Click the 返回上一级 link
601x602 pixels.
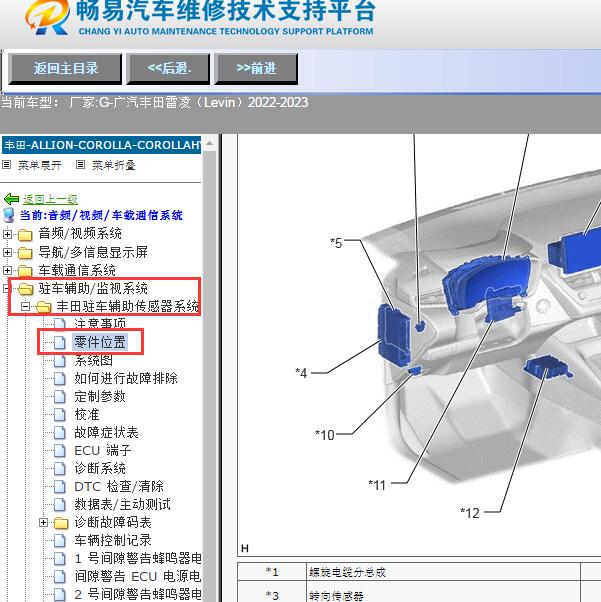click(50, 199)
